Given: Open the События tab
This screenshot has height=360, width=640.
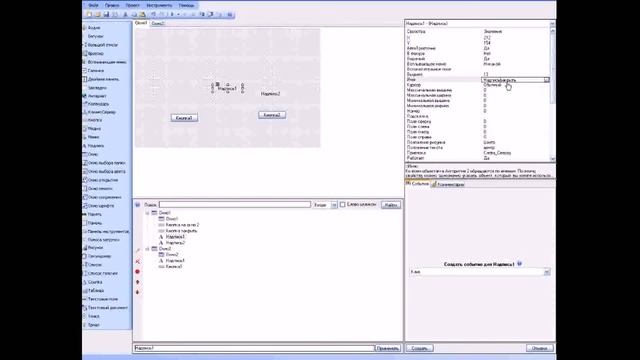Looking at the screenshot, I should 418,184.
